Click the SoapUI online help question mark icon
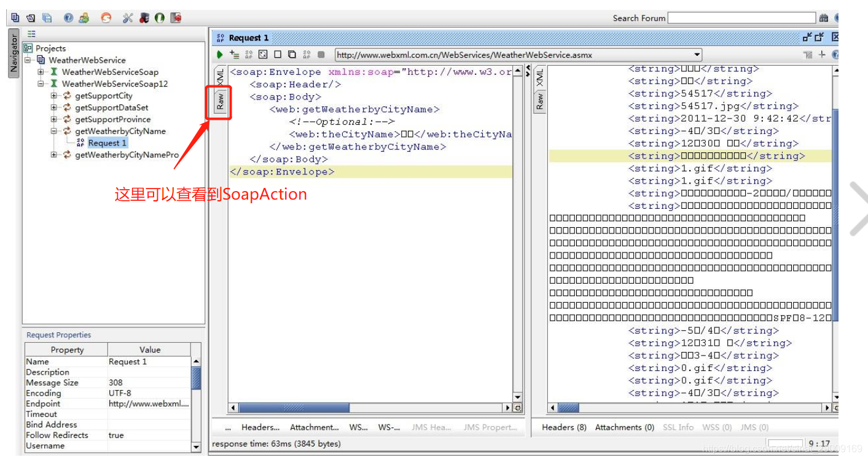 (68, 17)
